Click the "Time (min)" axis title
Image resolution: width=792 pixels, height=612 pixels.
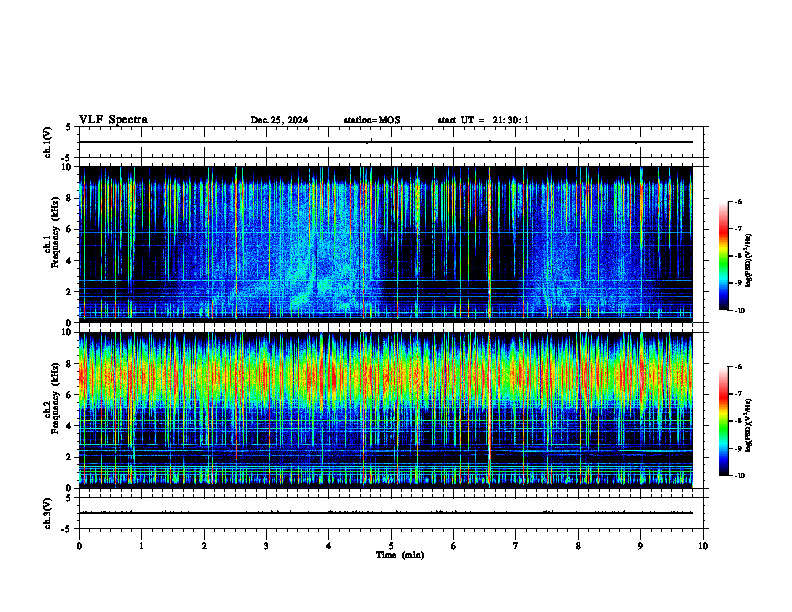400,555
